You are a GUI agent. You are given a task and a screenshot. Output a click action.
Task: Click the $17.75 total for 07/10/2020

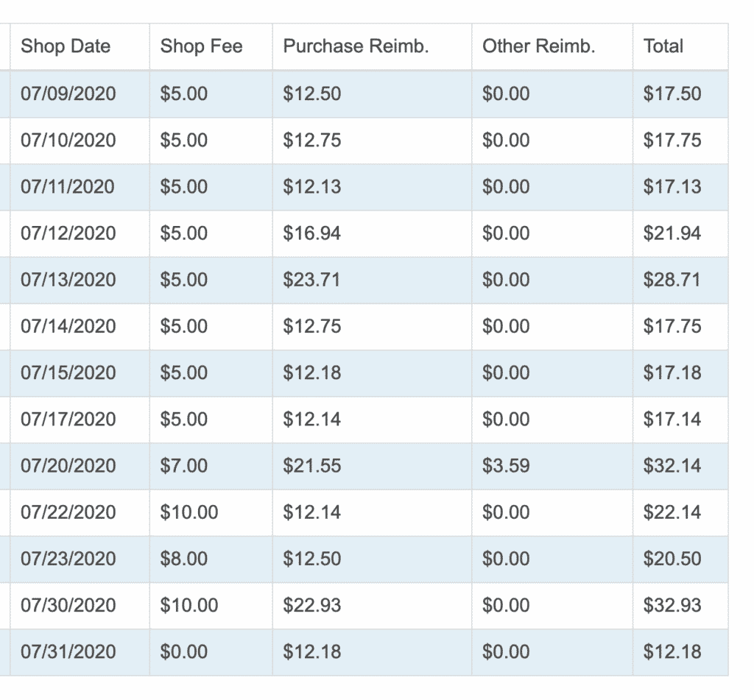(x=673, y=141)
